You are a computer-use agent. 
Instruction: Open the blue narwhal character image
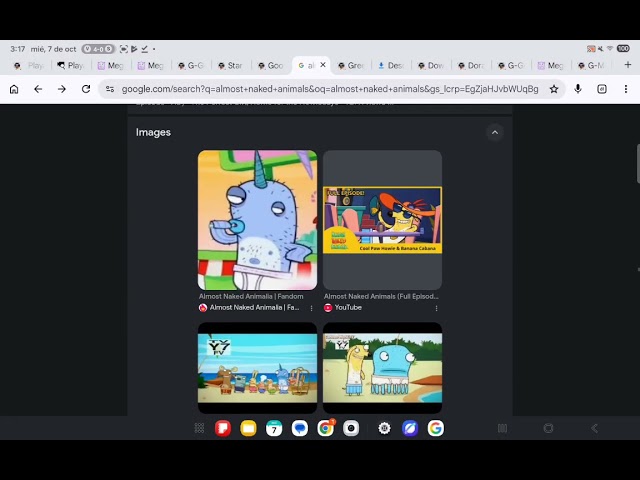point(258,220)
